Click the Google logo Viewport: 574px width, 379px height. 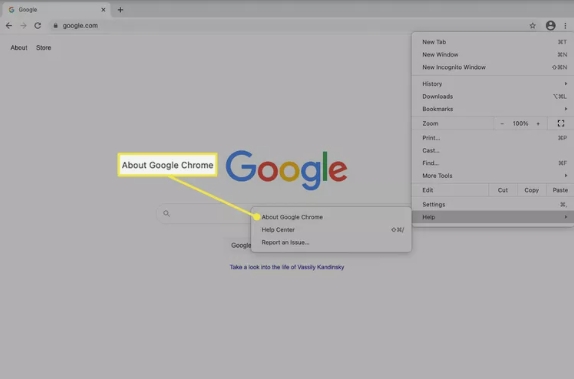tap(286, 170)
